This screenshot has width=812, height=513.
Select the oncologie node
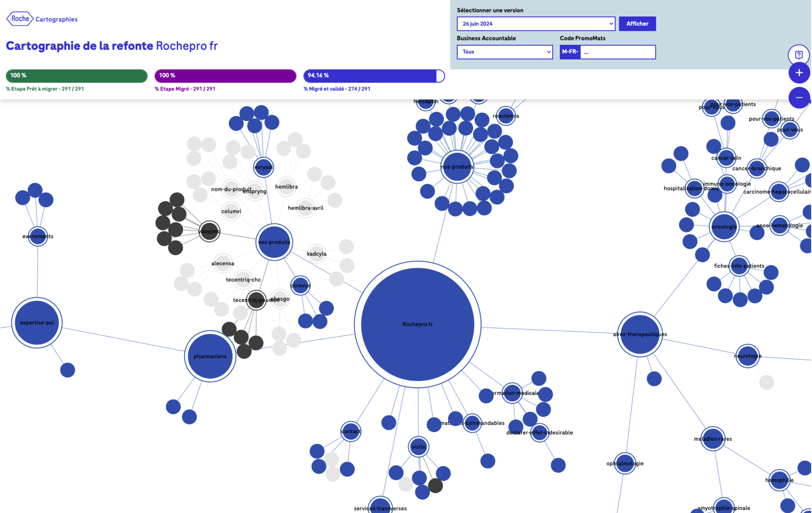pos(724,227)
